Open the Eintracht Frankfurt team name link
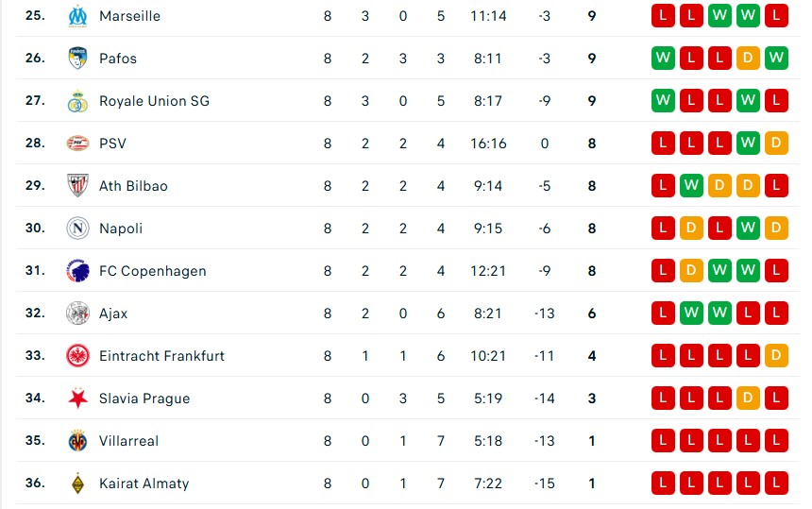This screenshot has height=509, width=812. [161, 356]
